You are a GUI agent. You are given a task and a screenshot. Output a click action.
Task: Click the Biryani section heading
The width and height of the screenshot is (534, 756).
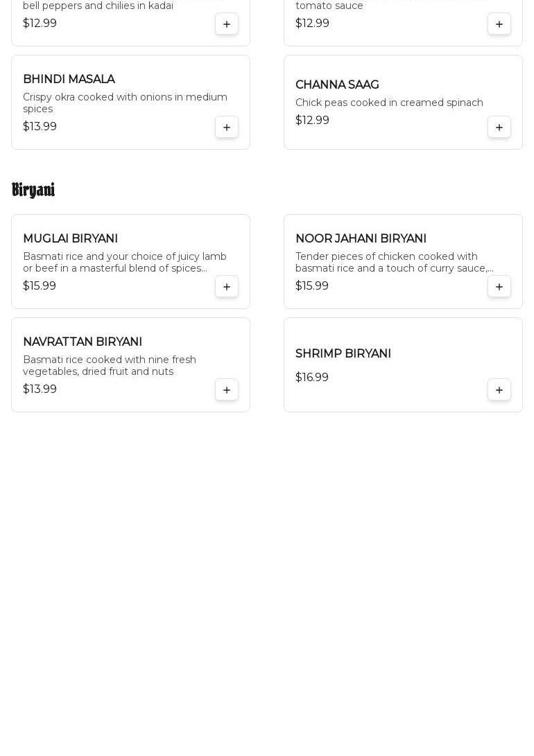[33, 190]
